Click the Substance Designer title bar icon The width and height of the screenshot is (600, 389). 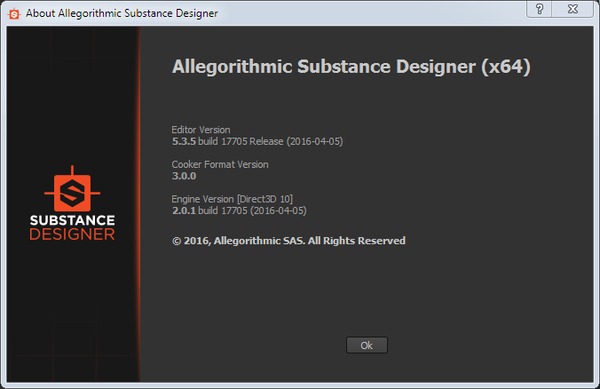point(14,14)
